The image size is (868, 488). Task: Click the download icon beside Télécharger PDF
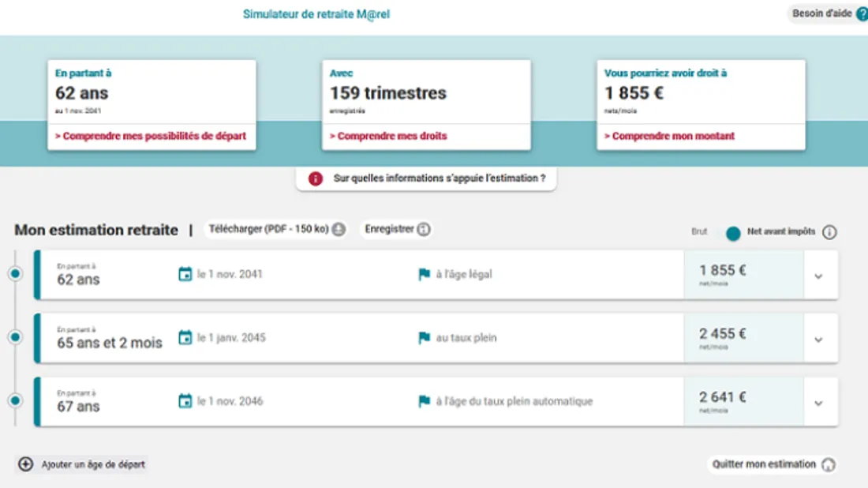[339, 229]
